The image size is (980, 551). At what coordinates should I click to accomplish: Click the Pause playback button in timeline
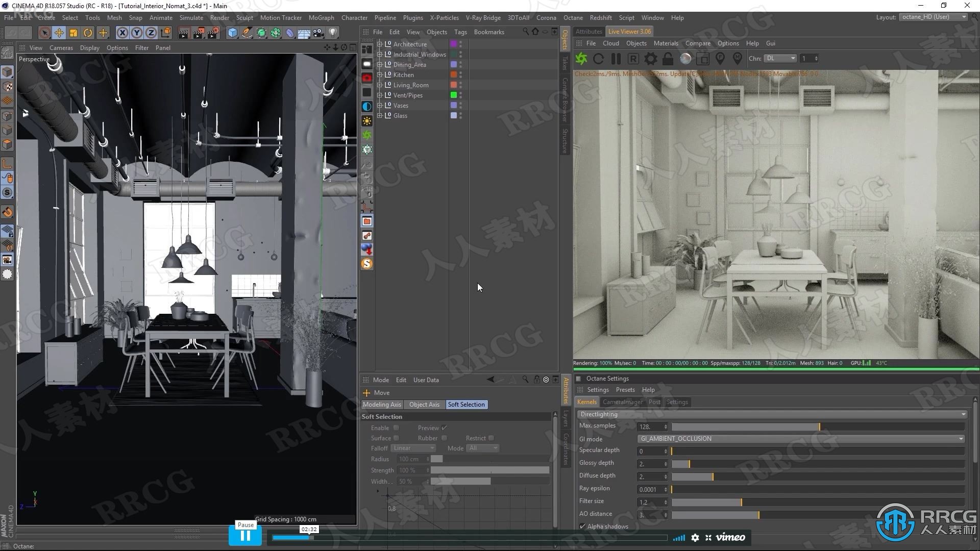(244, 535)
